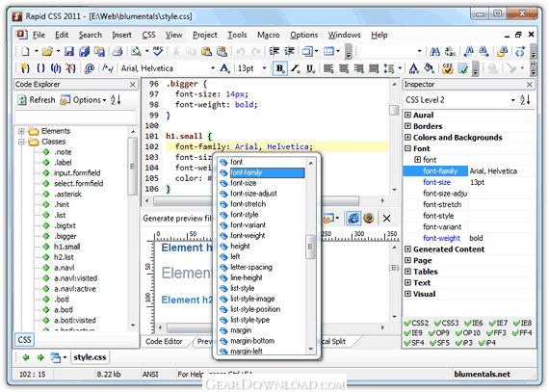This screenshot has width=549, height=392.
Task: Open the CSS Level 2 dropdown in Inspector
Action: click(x=512, y=100)
